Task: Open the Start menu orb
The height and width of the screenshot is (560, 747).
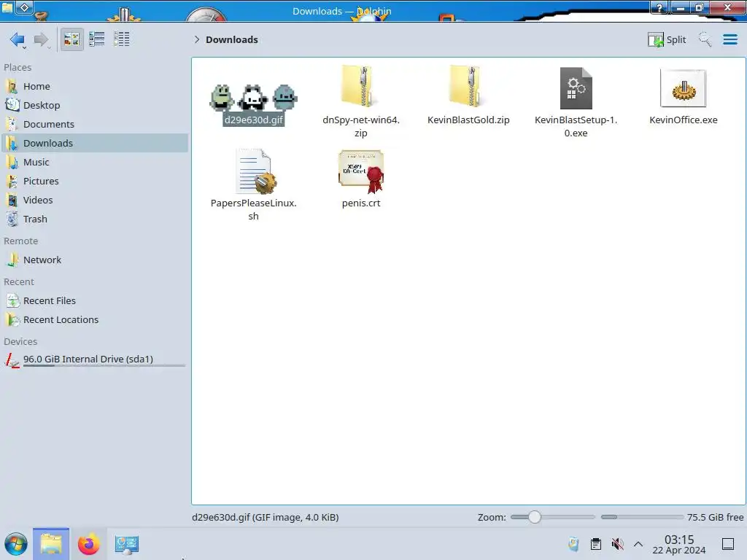Action: click(16, 544)
